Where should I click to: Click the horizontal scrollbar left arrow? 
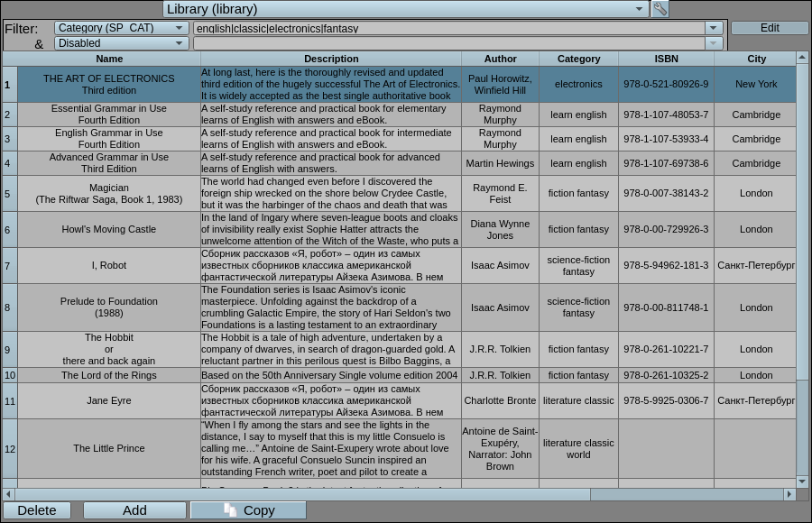point(8,494)
